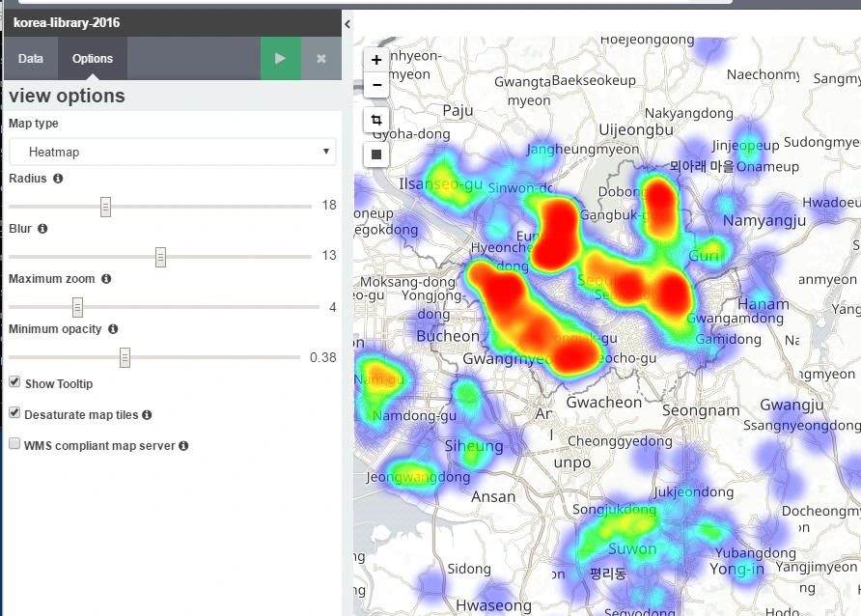Click the Maximum zoom slider handle
This screenshot has height=616, width=861.
point(77,307)
